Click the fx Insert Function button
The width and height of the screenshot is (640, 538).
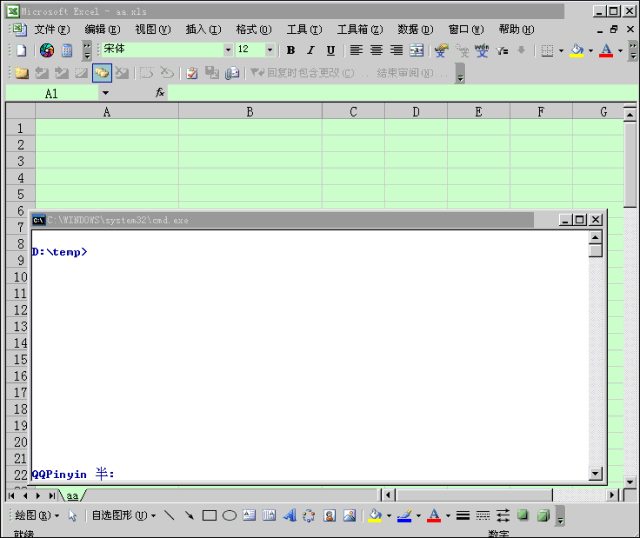click(160, 93)
